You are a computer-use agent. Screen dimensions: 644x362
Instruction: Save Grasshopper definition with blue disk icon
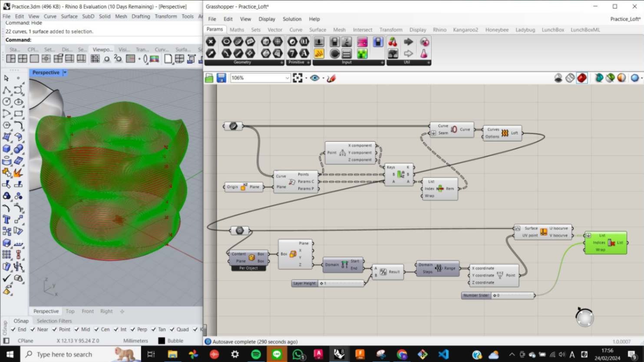point(221,78)
